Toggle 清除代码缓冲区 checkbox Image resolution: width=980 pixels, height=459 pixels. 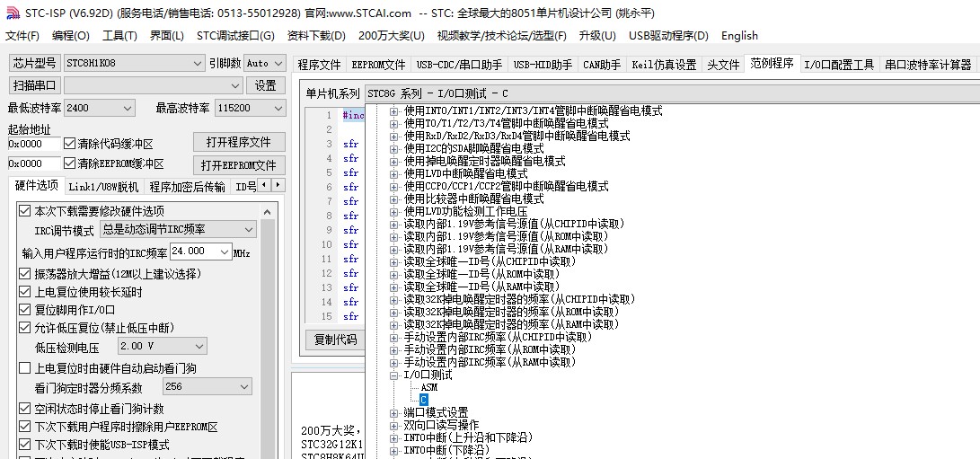69,144
